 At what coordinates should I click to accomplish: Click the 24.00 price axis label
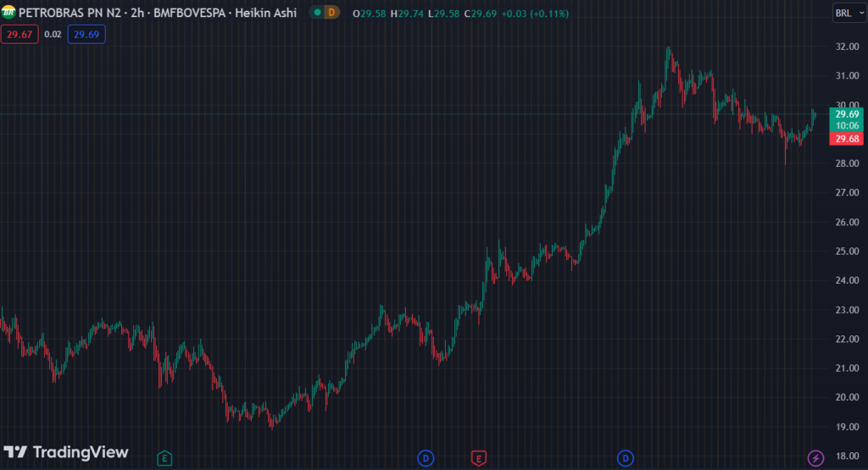[x=847, y=280]
